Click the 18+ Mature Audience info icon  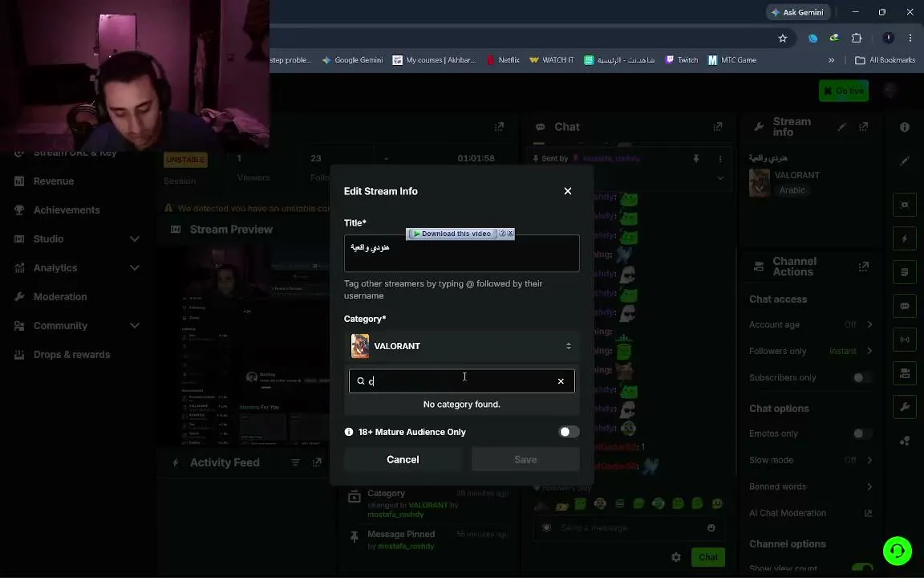tap(349, 433)
